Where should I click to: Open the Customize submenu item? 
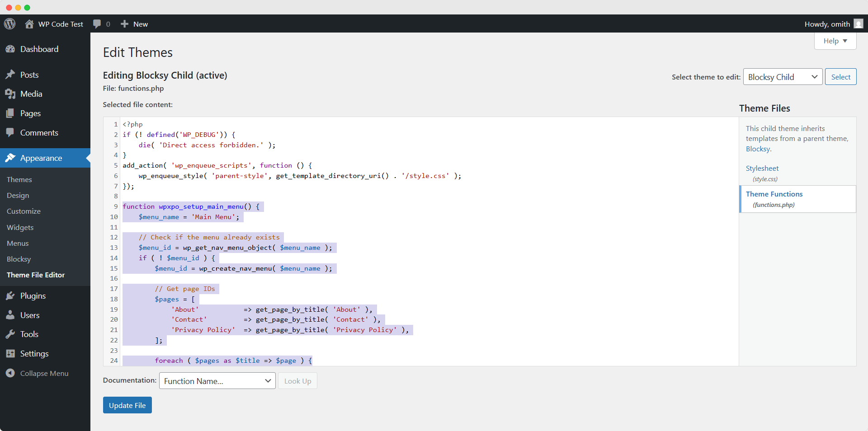[24, 211]
